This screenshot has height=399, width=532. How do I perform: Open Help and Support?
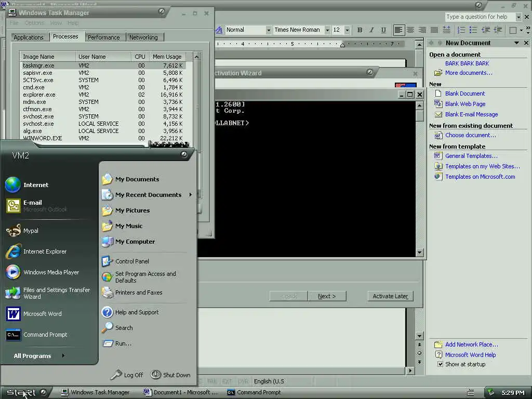coord(130,312)
